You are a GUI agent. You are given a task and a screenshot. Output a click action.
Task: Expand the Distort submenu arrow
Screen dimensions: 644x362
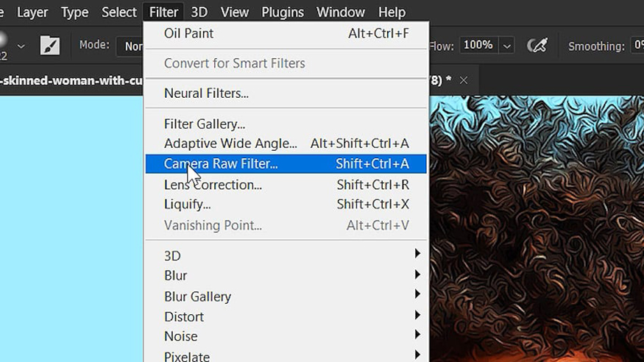pos(417,315)
